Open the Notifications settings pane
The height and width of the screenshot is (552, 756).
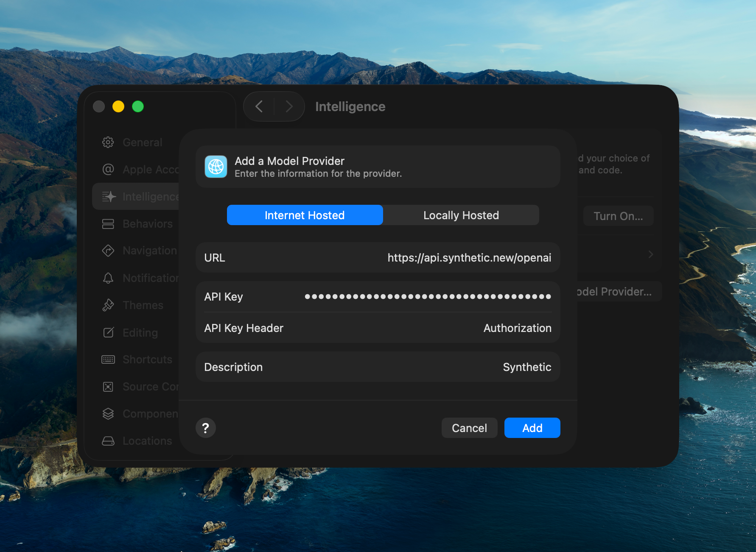(x=108, y=278)
